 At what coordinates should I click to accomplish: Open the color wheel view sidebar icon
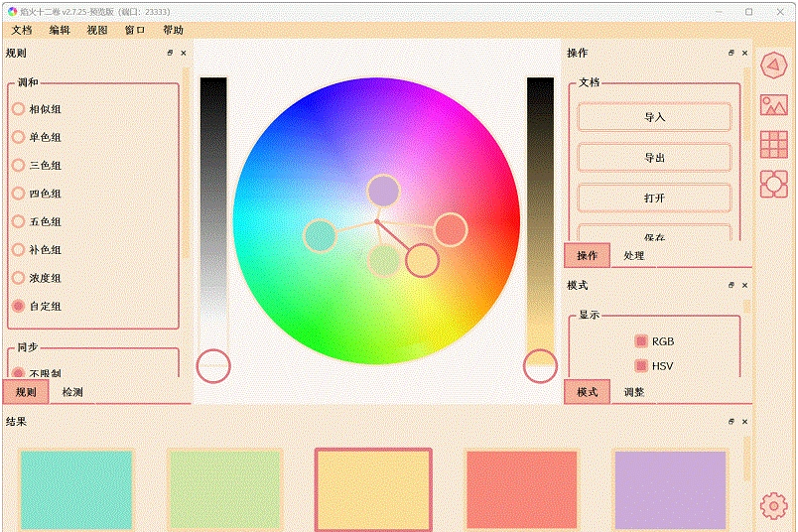pos(774,66)
